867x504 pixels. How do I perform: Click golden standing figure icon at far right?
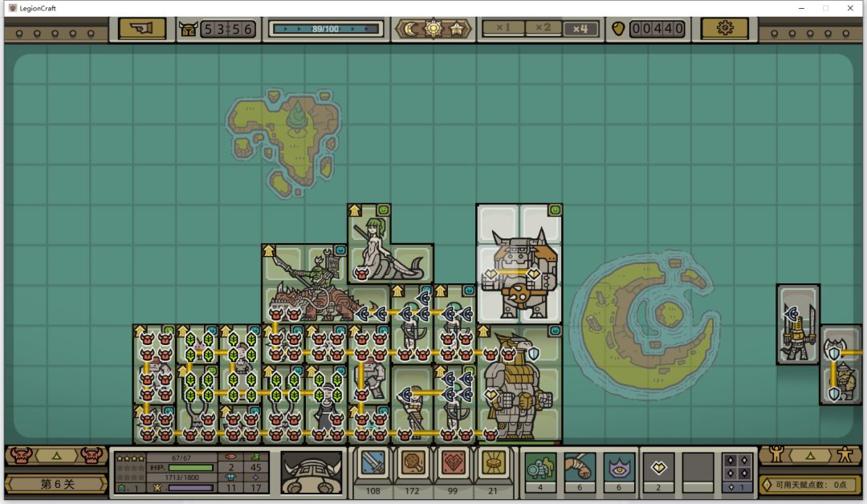pos(845,454)
